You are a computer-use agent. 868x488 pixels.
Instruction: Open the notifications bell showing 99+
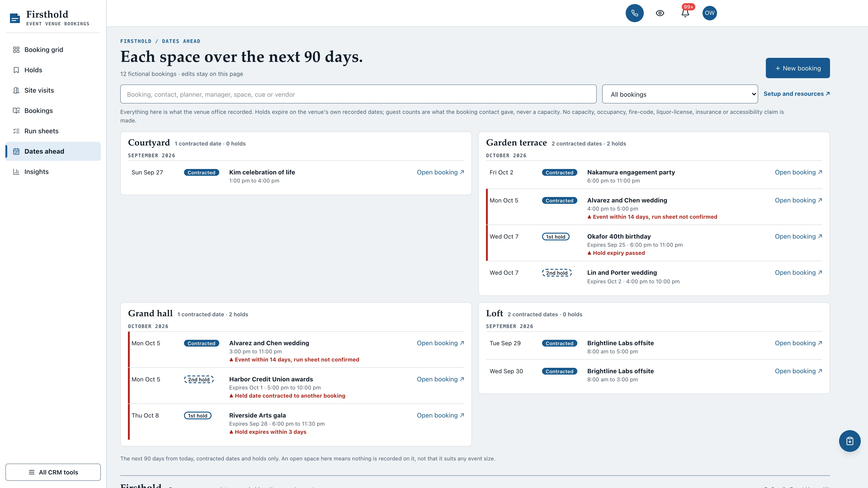coord(685,13)
